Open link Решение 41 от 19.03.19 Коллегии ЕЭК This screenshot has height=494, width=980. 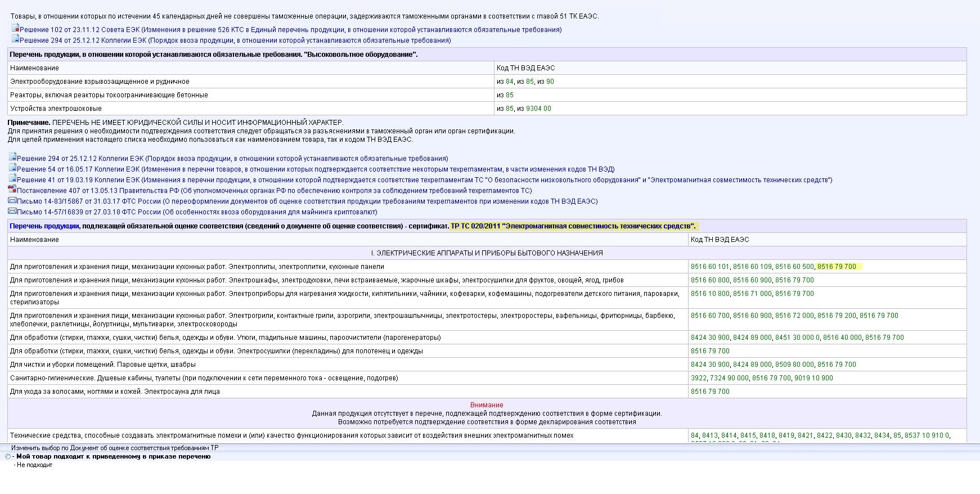425,180
